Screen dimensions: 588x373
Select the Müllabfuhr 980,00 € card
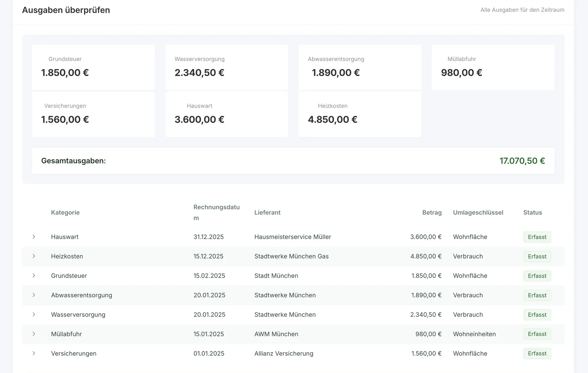pos(493,67)
